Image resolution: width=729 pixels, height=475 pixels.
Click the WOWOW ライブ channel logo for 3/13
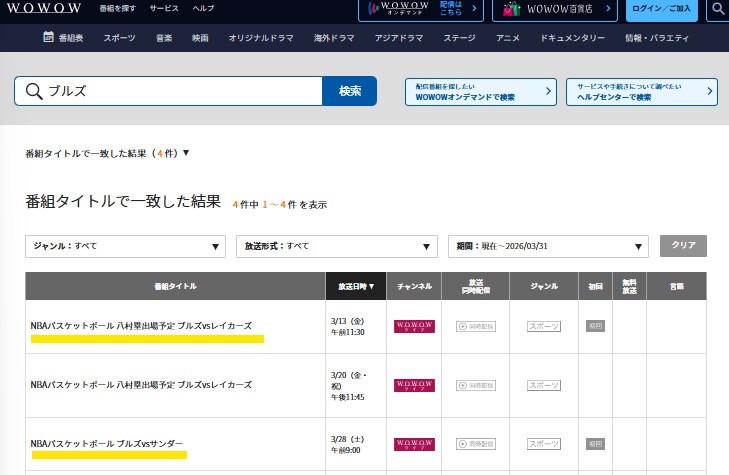tap(414, 326)
